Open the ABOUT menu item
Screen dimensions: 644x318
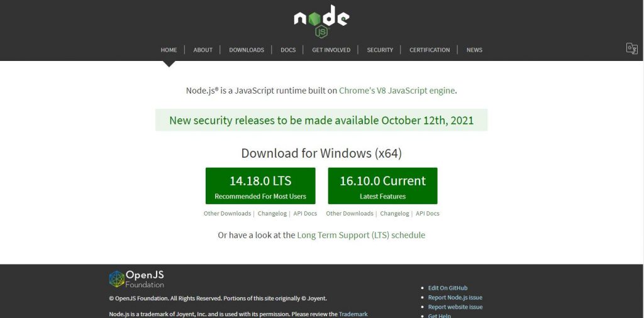tap(203, 50)
